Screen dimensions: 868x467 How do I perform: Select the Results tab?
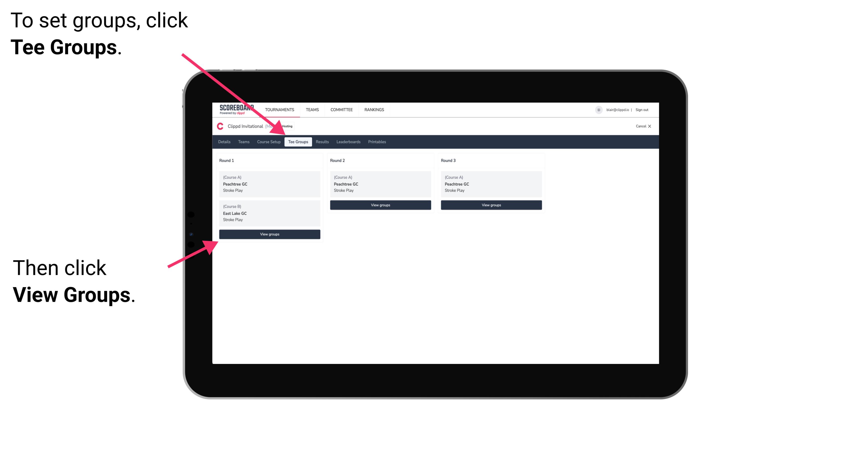tap(321, 142)
